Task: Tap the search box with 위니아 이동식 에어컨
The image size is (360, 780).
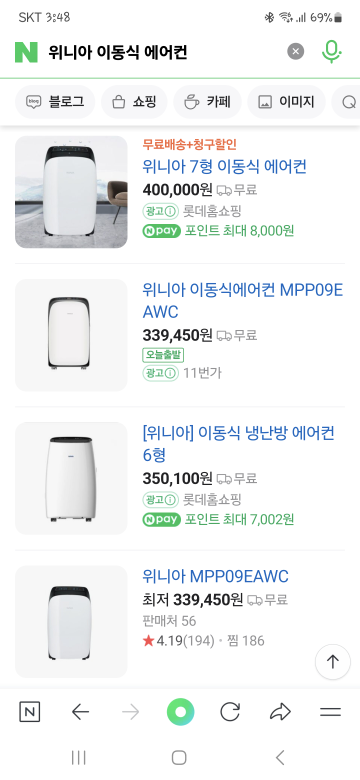Action: (x=164, y=52)
